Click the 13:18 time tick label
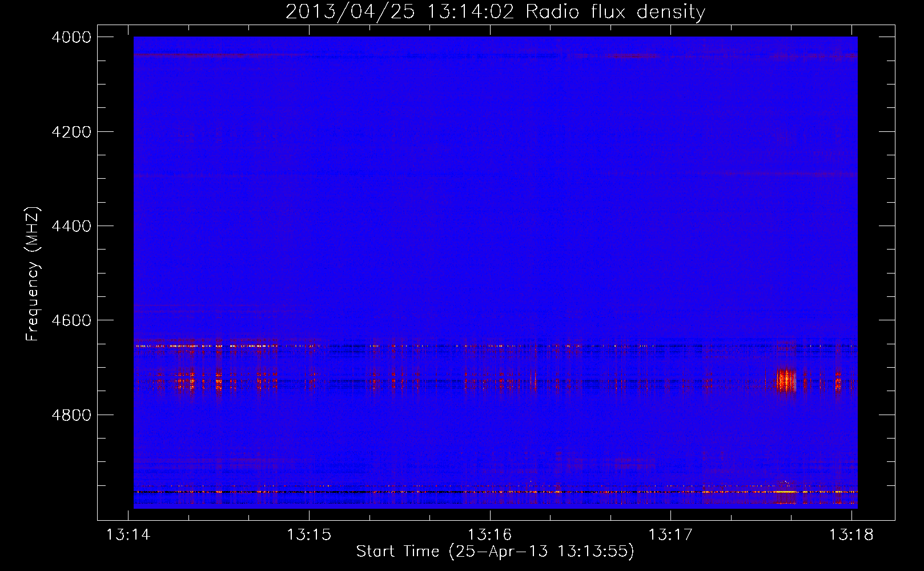This screenshot has width=924, height=571. pyautogui.click(x=851, y=534)
